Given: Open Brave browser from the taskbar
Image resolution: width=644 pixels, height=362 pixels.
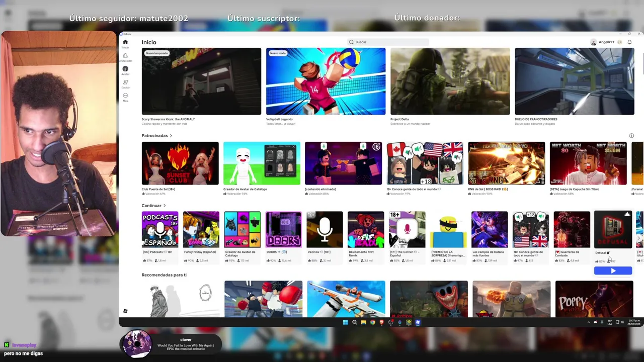Looking at the screenshot, I should pos(381,322).
